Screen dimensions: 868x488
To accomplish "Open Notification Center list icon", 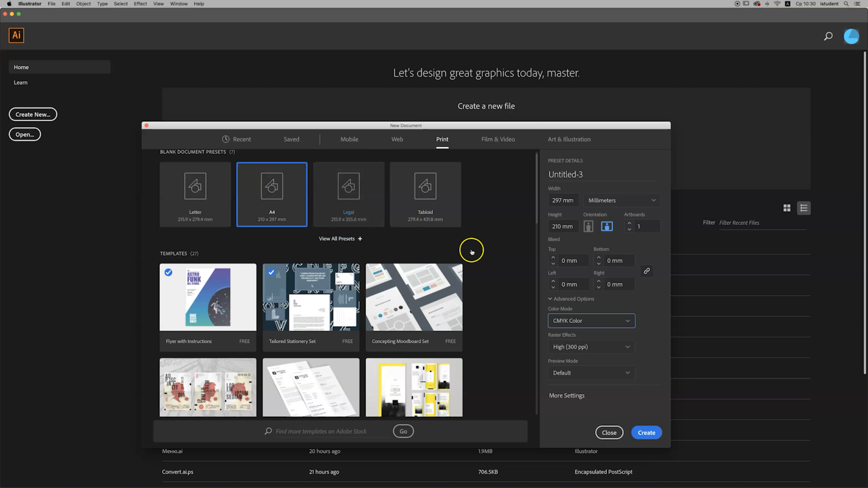I will [857, 4].
